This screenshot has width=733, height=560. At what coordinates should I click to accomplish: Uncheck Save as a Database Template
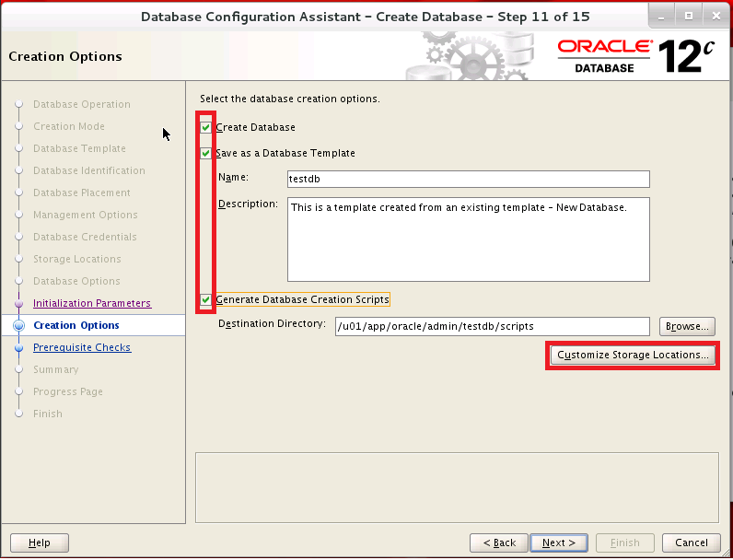(x=206, y=153)
